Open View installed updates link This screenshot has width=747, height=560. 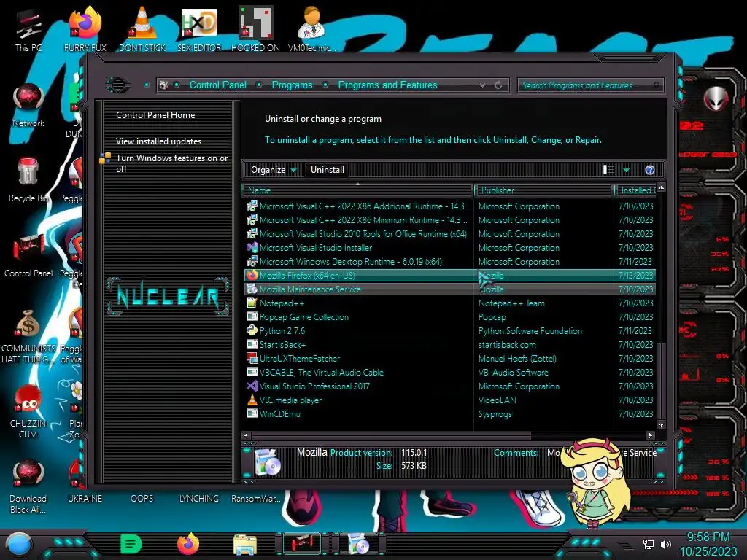coord(158,141)
